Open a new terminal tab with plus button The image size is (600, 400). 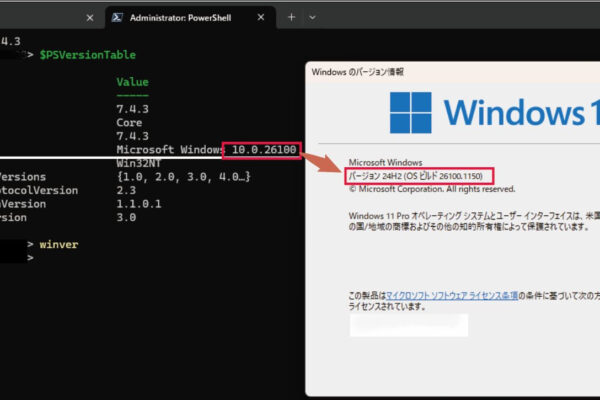point(292,17)
